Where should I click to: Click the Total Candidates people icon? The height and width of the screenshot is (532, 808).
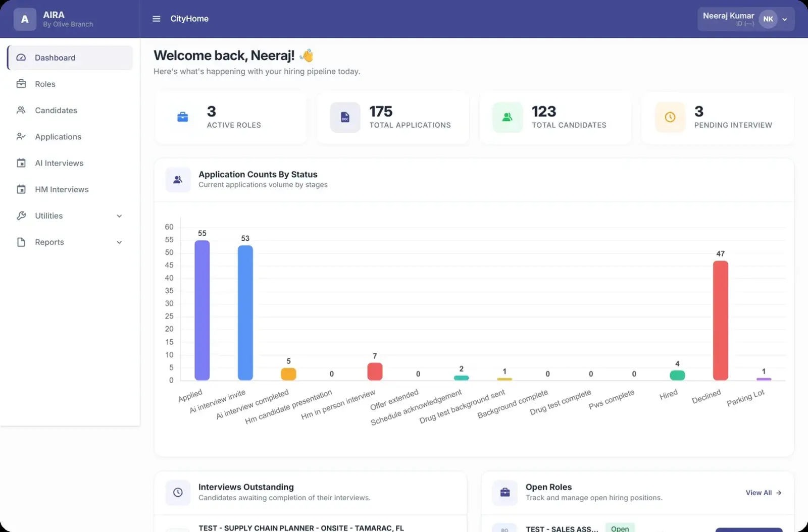[x=508, y=117]
